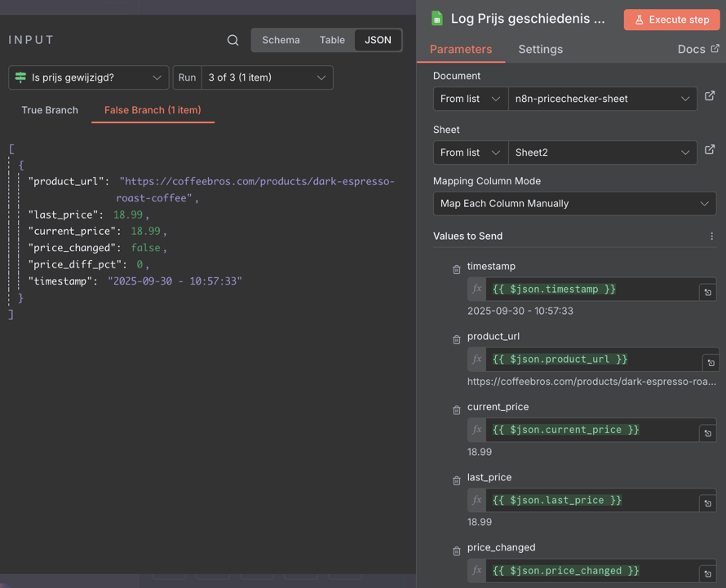Open the True Branch tab
This screenshot has height=588, width=726.
pyautogui.click(x=50, y=110)
